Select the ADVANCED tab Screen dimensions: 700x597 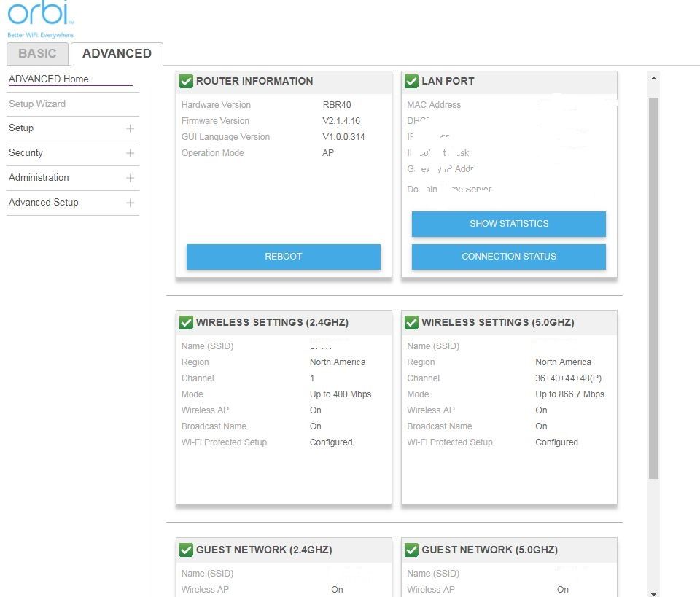coord(117,54)
